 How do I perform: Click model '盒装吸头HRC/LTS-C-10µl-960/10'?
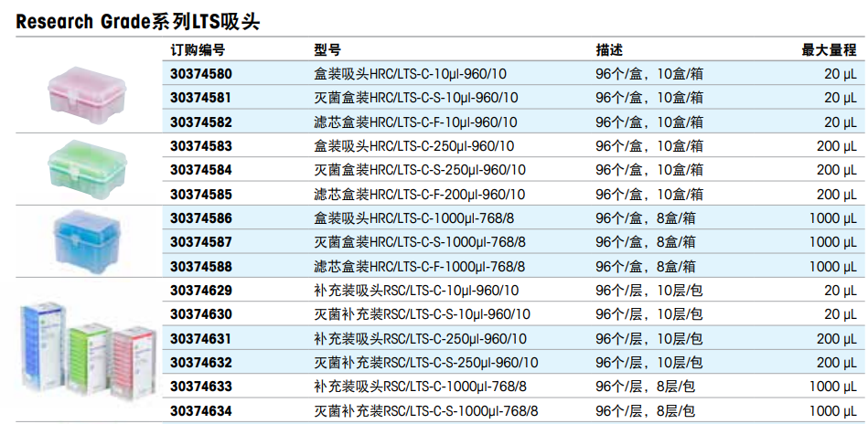pyautogui.click(x=410, y=73)
